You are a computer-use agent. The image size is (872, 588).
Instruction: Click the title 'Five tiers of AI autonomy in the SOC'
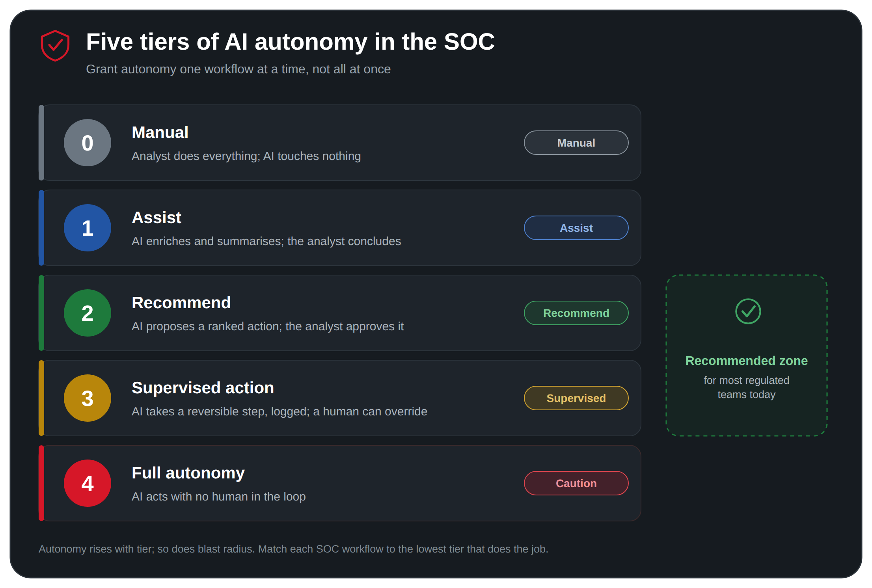click(290, 42)
